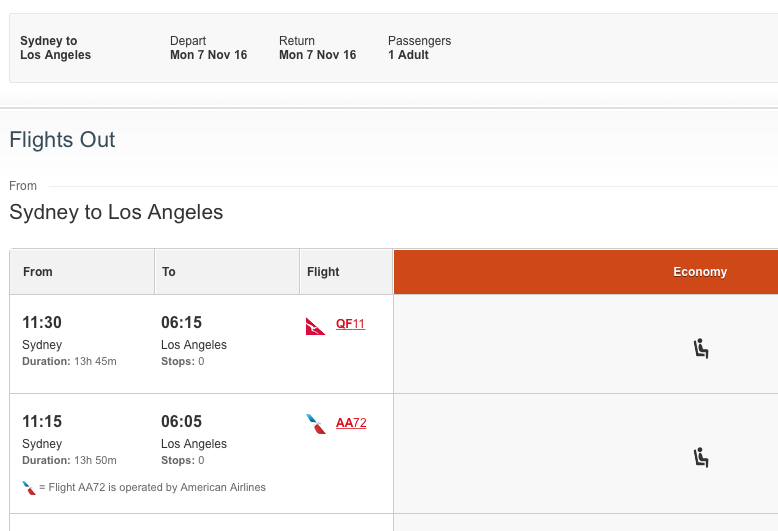The height and width of the screenshot is (531, 778).
Task: Select economy seat icon for AA72
Action: click(x=701, y=458)
